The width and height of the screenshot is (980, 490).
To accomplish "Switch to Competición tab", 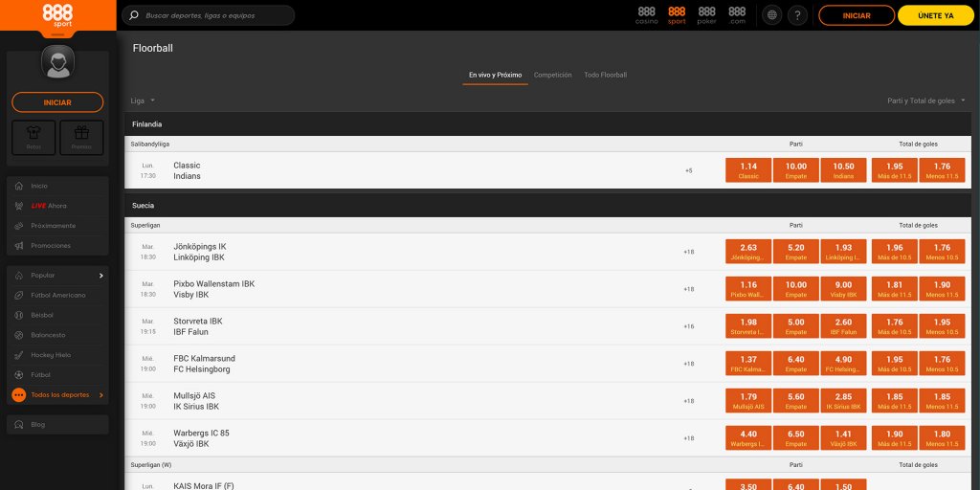I will [552, 75].
